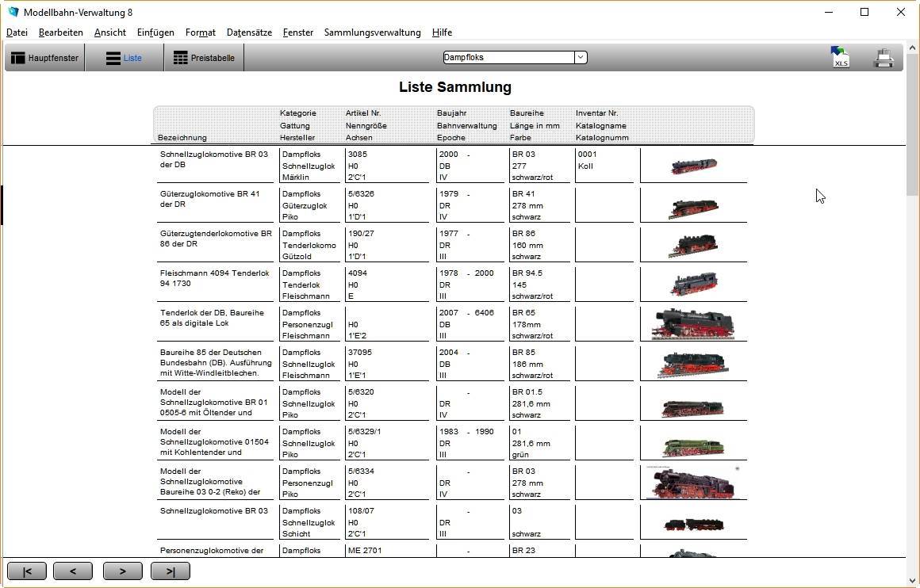The width and height of the screenshot is (920, 588).
Task: Click the Modellbahn-Verwaltung app icon in title bar
Action: click(x=13, y=12)
